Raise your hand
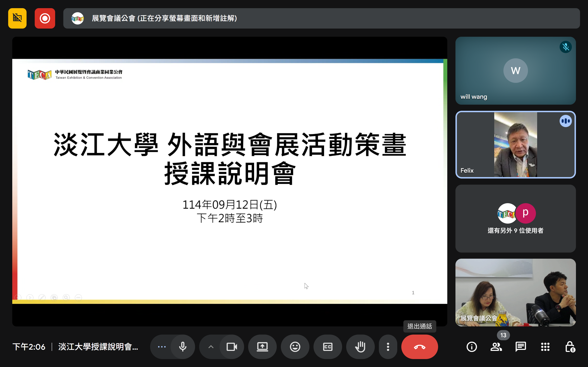Screen dimensions: 588x367 360,347
